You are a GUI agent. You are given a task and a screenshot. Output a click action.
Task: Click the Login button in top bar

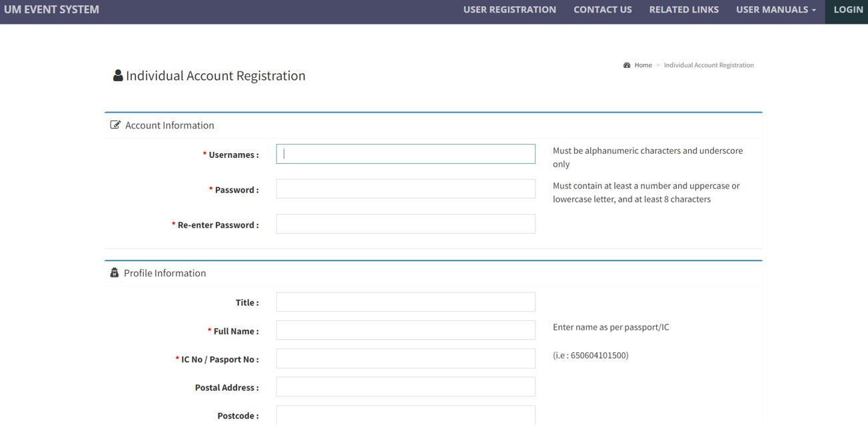(847, 10)
